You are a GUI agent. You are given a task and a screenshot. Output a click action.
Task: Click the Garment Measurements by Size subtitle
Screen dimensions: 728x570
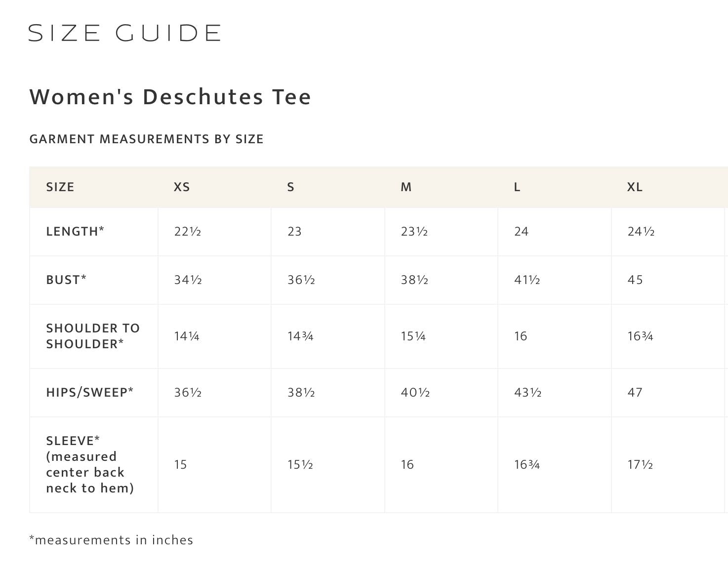146,139
